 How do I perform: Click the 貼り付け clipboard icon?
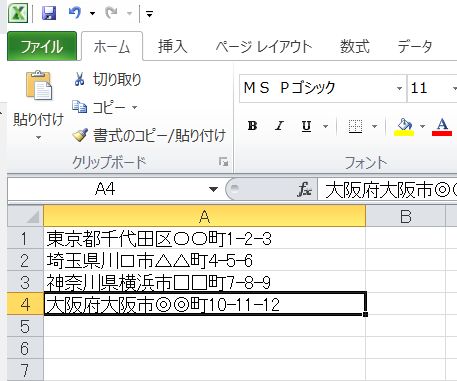coord(39,85)
